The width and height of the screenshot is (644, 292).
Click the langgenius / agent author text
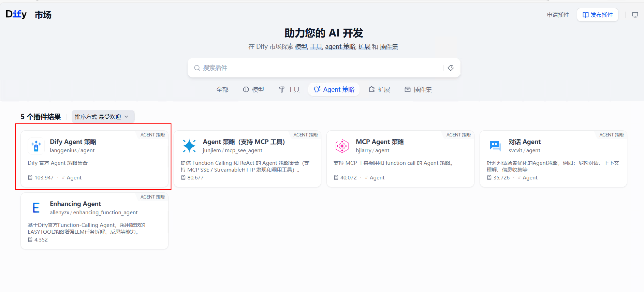[x=72, y=150]
